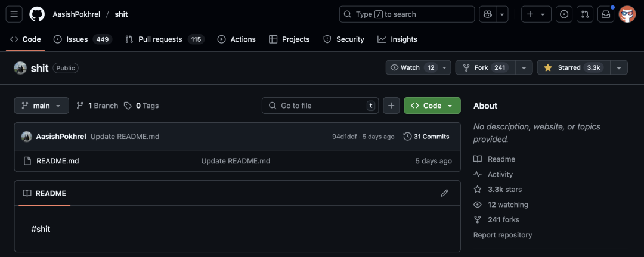Screen dimensions: 644x257
Task: View 241 forks link
Action: (x=497, y=219)
